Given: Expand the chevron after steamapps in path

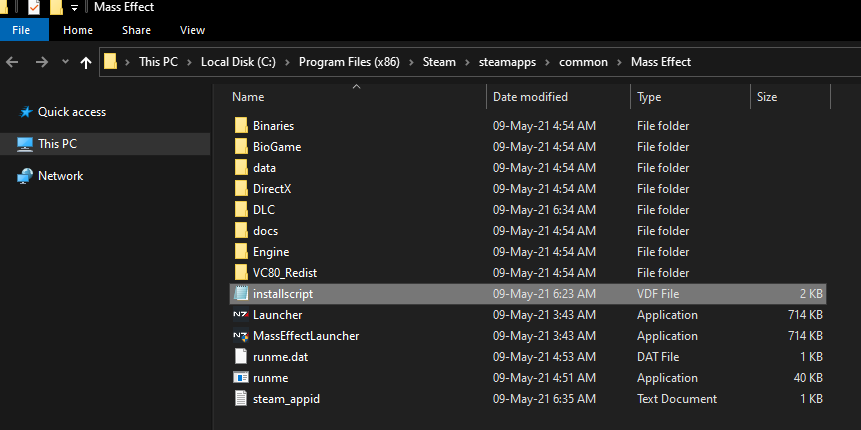Looking at the screenshot, I should tap(547, 62).
